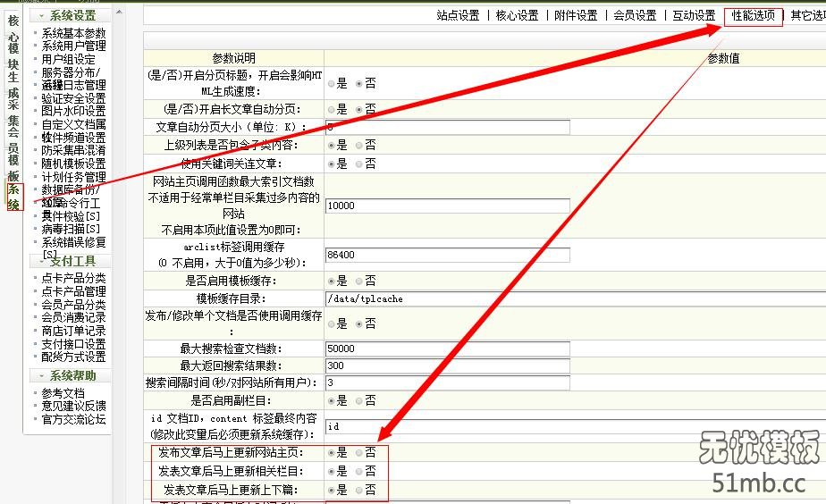Open 配货方式设置 in sidebar
Image resolution: width=826 pixels, height=504 pixels.
tap(73, 357)
